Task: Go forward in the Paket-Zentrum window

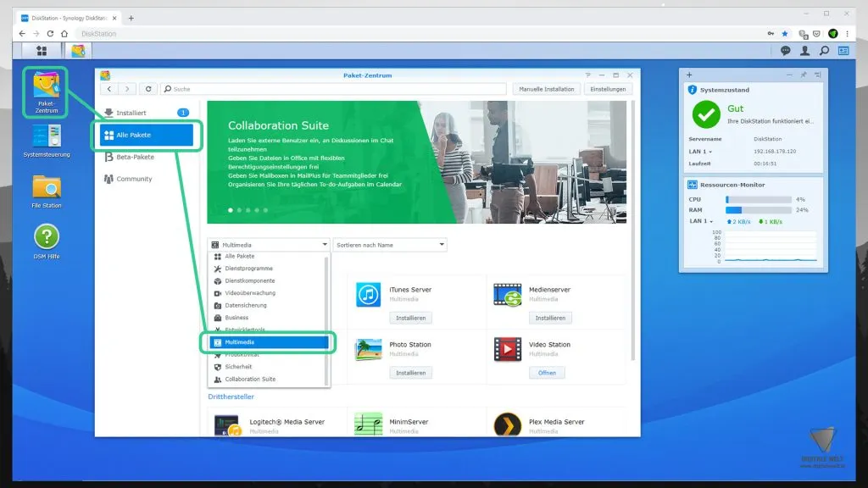Action: pos(127,89)
